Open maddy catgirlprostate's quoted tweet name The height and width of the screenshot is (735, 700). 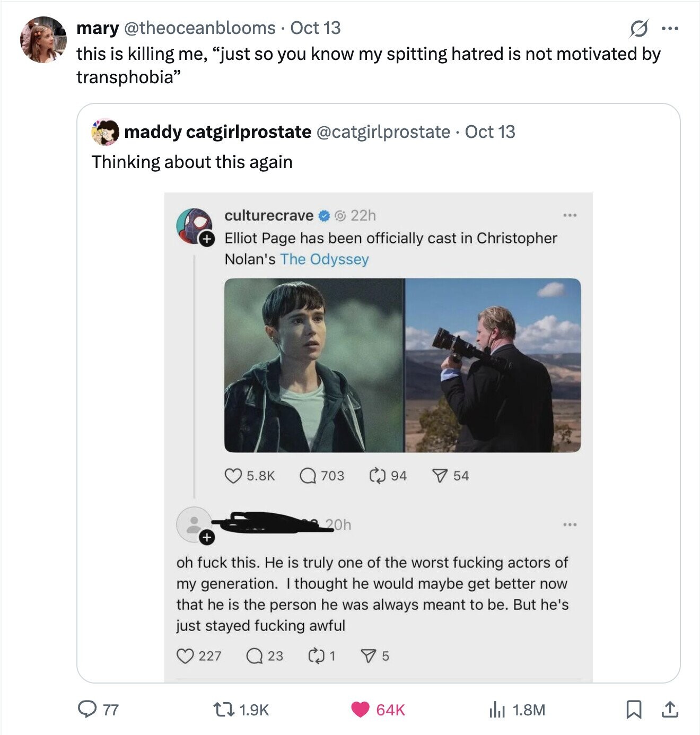pyautogui.click(x=217, y=132)
